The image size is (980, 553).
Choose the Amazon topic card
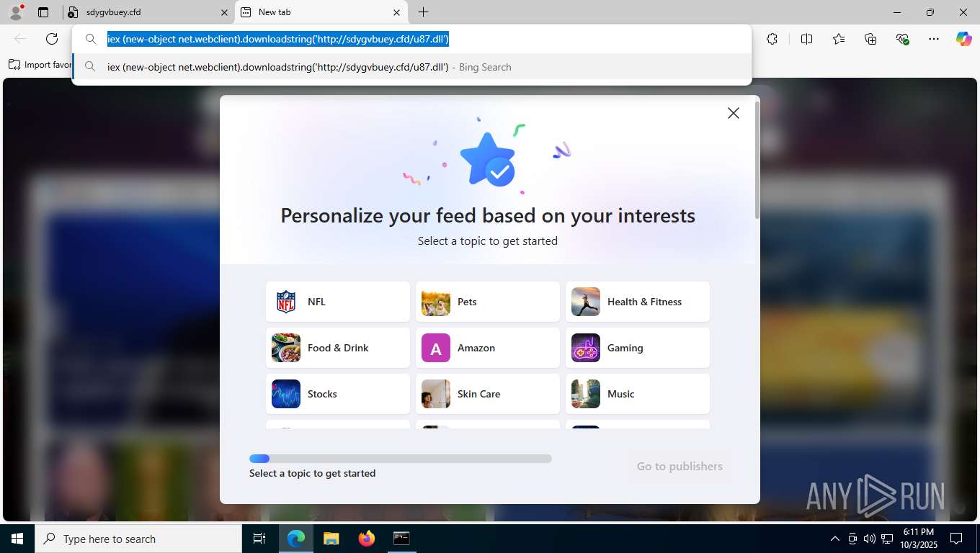point(488,348)
